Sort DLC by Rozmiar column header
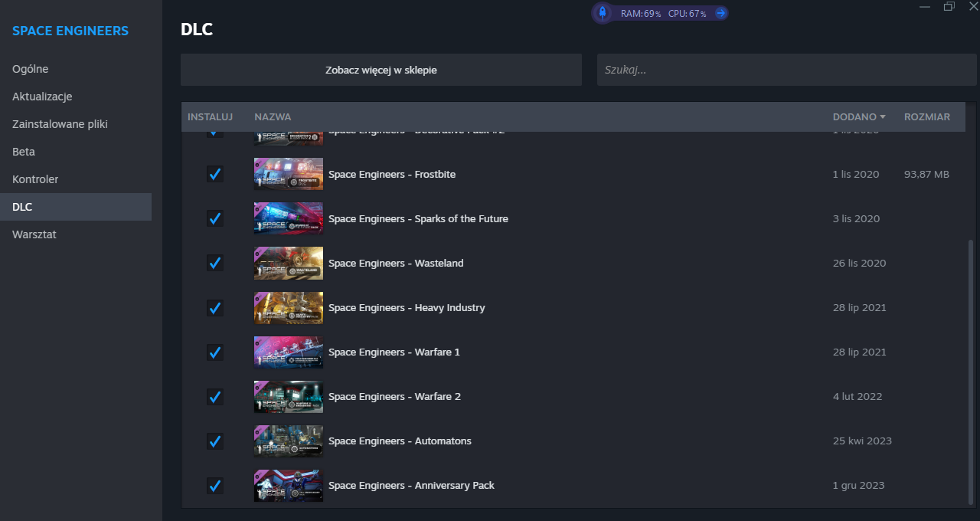This screenshot has width=980, height=521. 926,117
